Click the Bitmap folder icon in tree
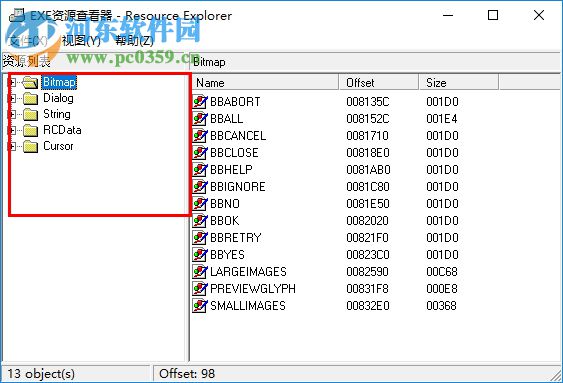Viewport: 563px width, 383px height. coord(30,83)
